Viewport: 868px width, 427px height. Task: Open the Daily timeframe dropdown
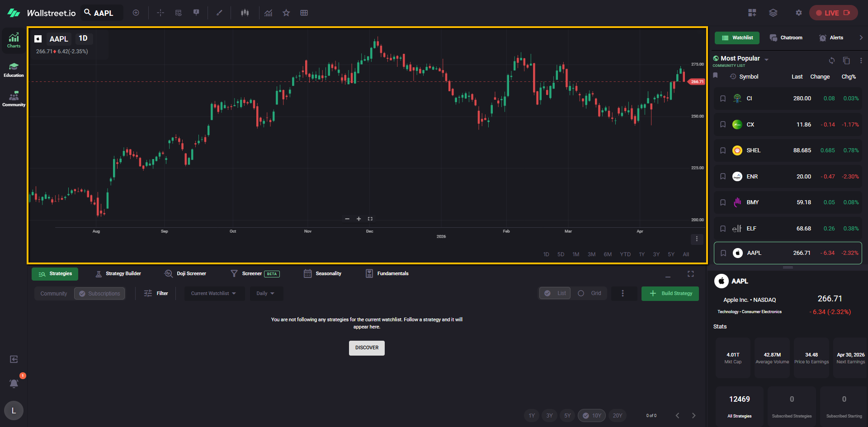tap(266, 294)
